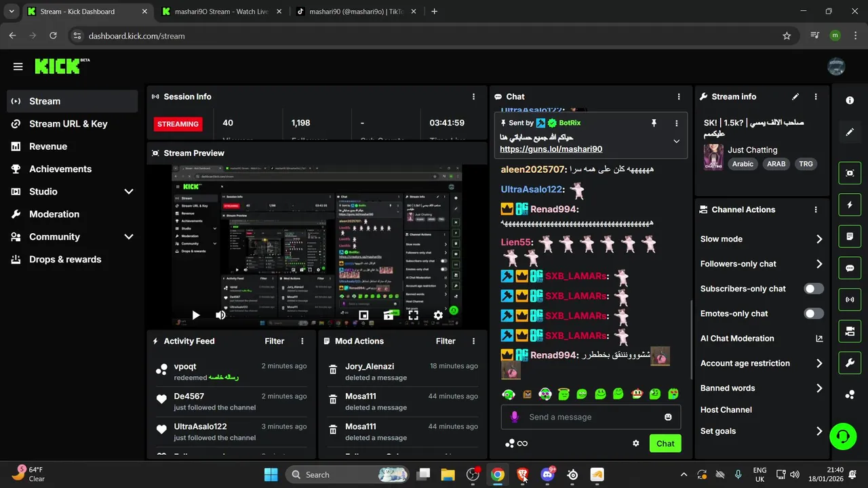Unpin the pinned BotRix message
868x488 pixels.
654,123
